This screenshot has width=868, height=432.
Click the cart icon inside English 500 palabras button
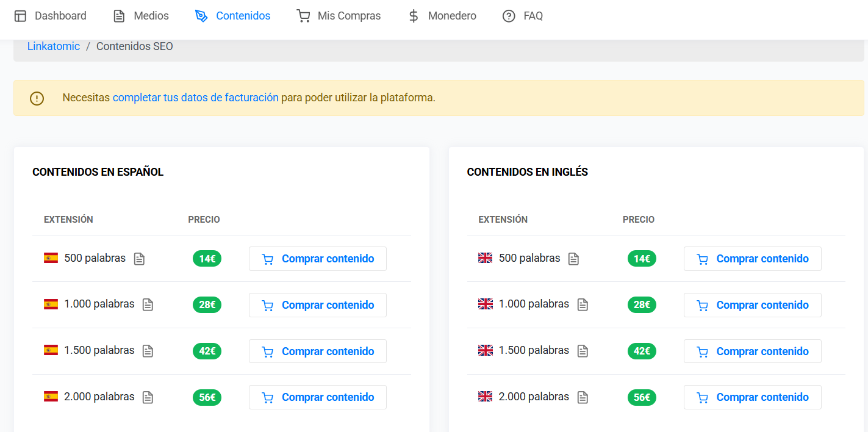[x=703, y=259]
